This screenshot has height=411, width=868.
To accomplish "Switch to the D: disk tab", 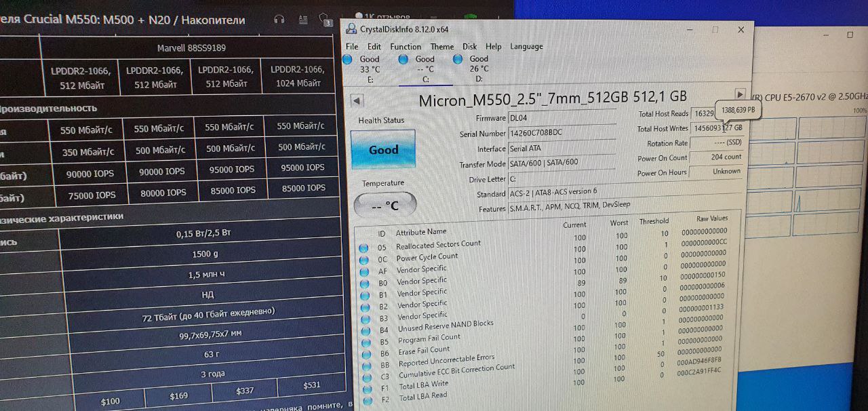I will (479, 68).
